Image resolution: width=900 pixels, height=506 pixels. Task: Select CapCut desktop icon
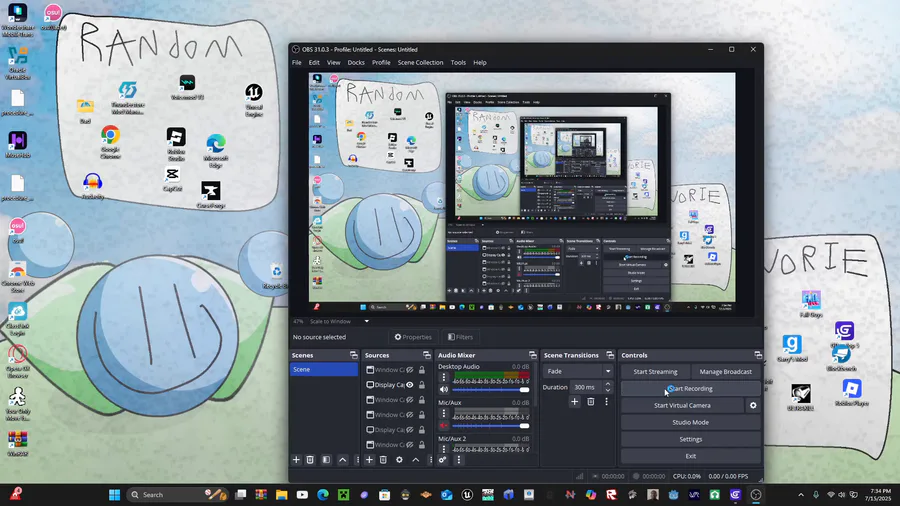tap(172, 179)
